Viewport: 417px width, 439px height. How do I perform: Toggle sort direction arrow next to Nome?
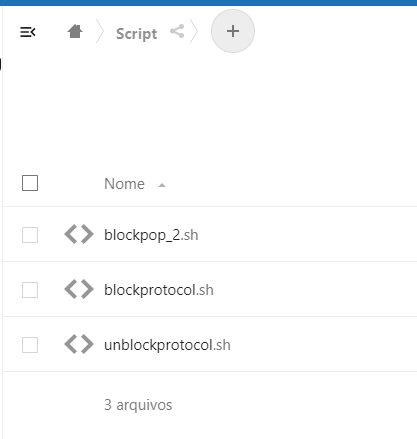(162, 185)
